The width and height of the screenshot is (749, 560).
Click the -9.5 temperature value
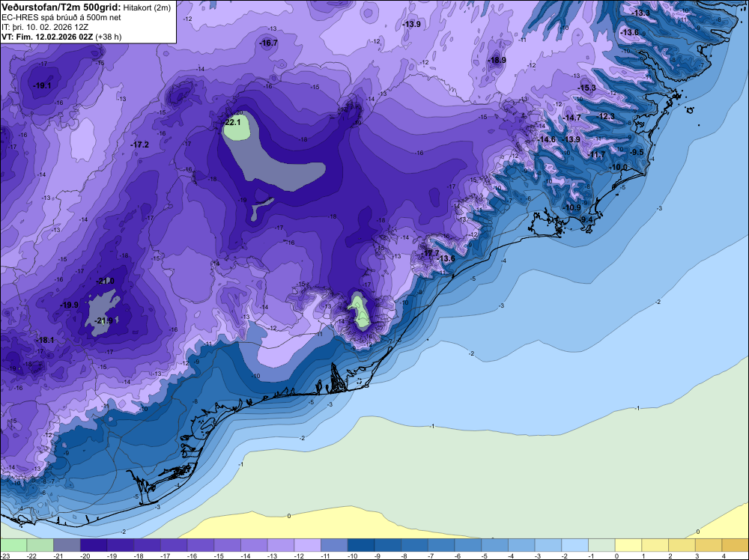click(636, 152)
